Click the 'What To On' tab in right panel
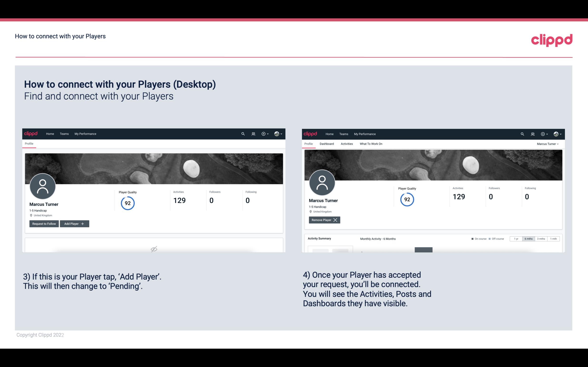Image resolution: width=588 pixels, height=367 pixels. pyautogui.click(x=370, y=144)
